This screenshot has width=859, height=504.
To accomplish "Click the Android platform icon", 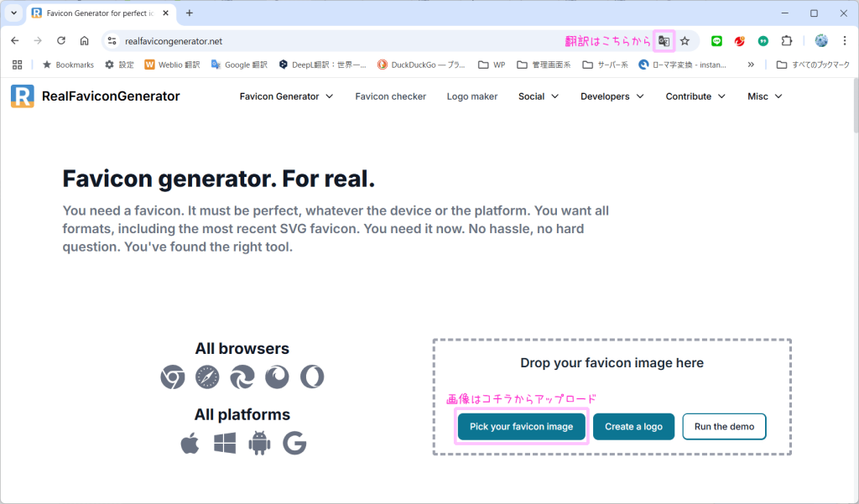I will [x=259, y=443].
